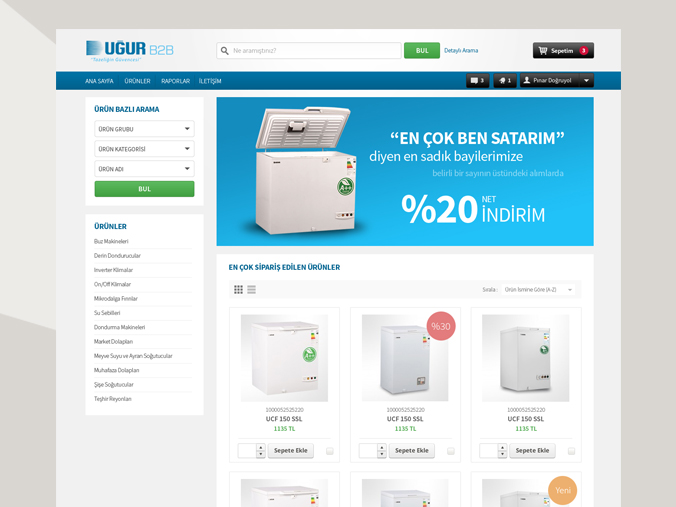
Task: Tick the checkbox on second product card
Action: pyautogui.click(x=451, y=451)
